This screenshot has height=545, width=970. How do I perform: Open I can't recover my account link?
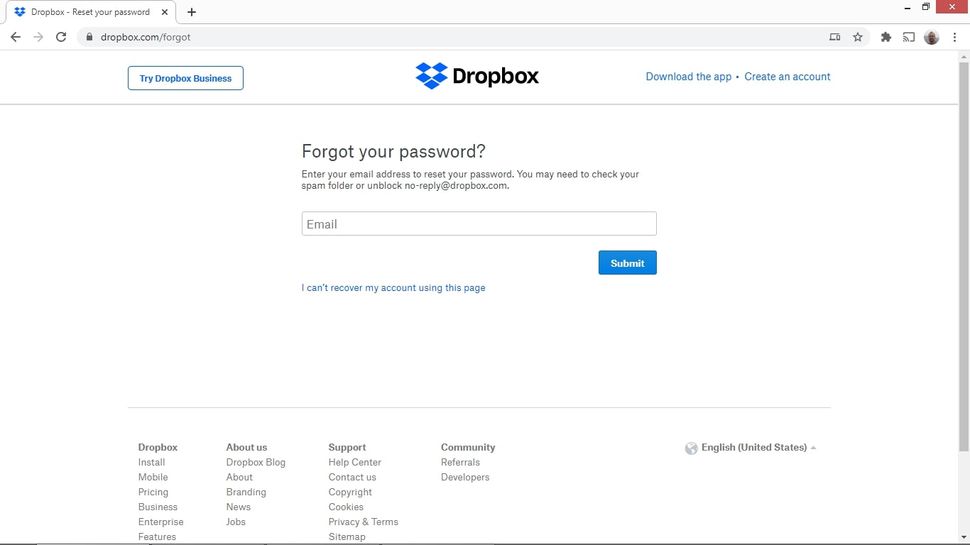pyautogui.click(x=393, y=288)
